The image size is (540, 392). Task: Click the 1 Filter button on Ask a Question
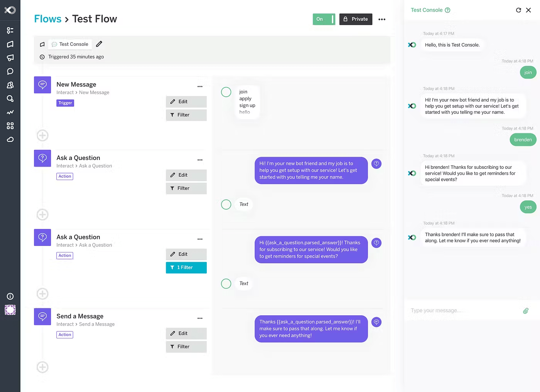pos(186,267)
